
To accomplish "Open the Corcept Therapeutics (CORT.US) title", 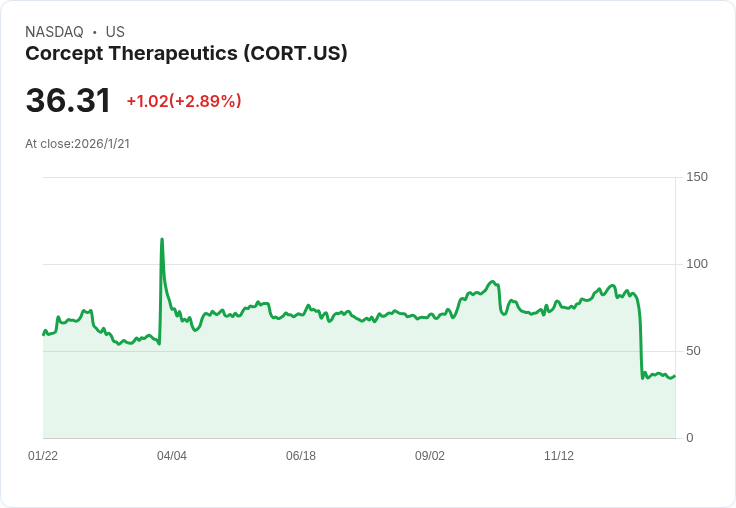I will pyautogui.click(x=186, y=54).
